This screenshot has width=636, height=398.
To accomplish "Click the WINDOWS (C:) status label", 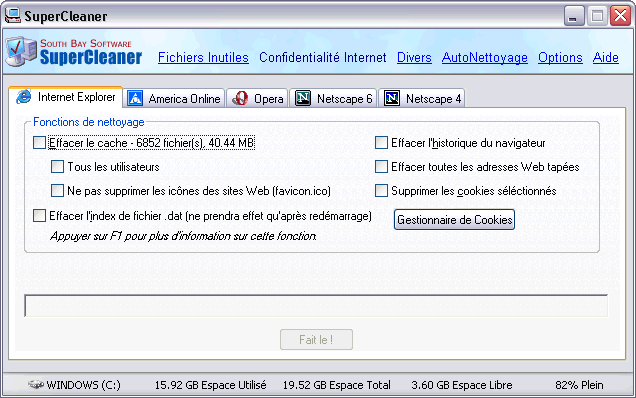I will 84,385.
